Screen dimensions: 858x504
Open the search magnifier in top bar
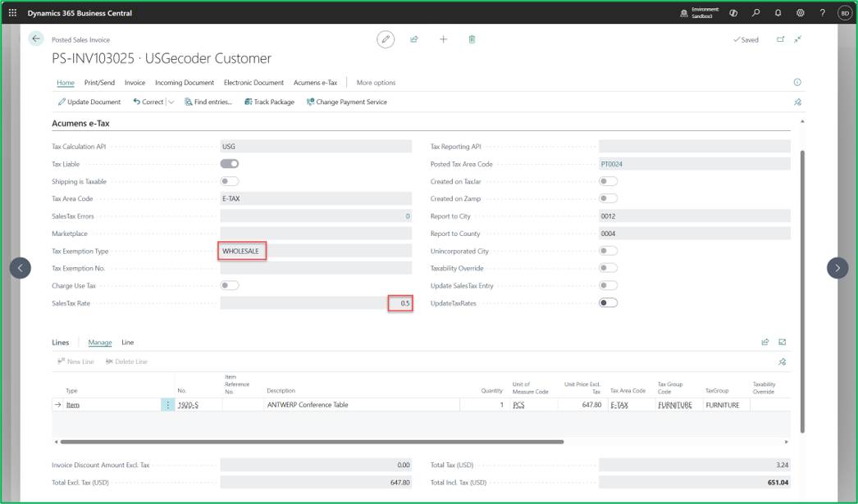(755, 12)
